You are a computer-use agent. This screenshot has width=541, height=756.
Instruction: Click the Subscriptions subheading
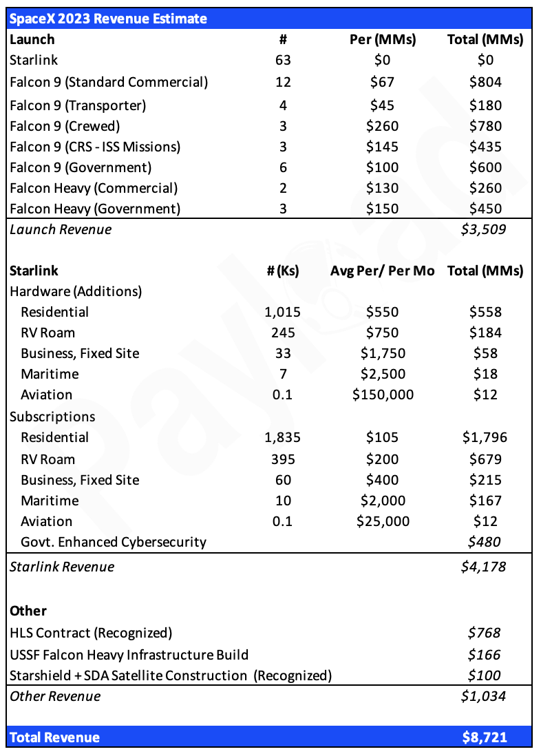pos(52,417)
